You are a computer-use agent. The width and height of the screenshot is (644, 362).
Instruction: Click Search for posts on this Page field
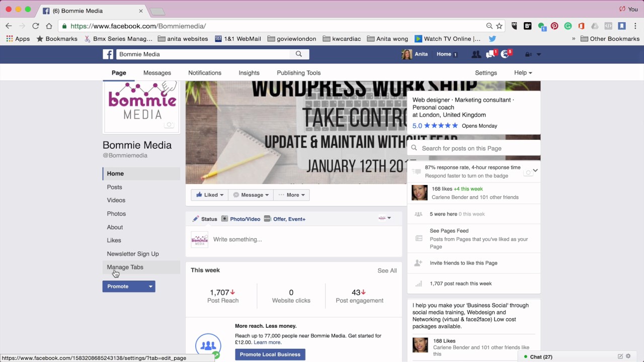coord(474,148)
